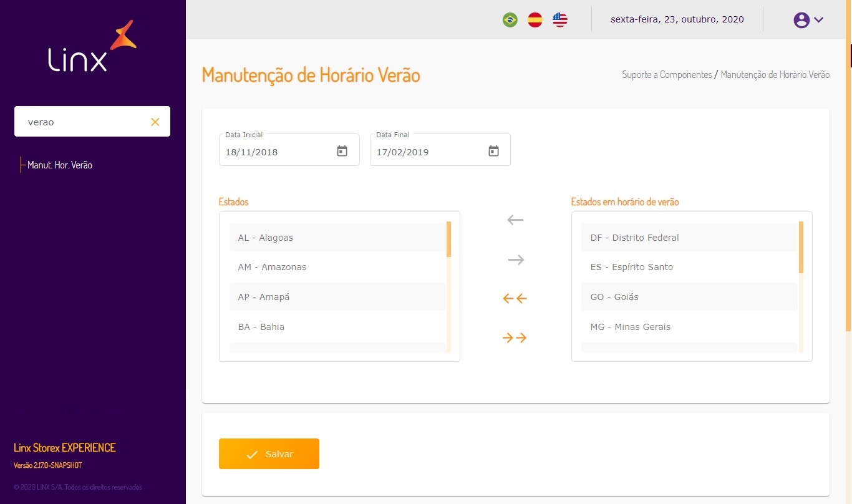852x504 pixels.
Task: Select AM - Amazonas in Estados list
Action: point(337,267)
